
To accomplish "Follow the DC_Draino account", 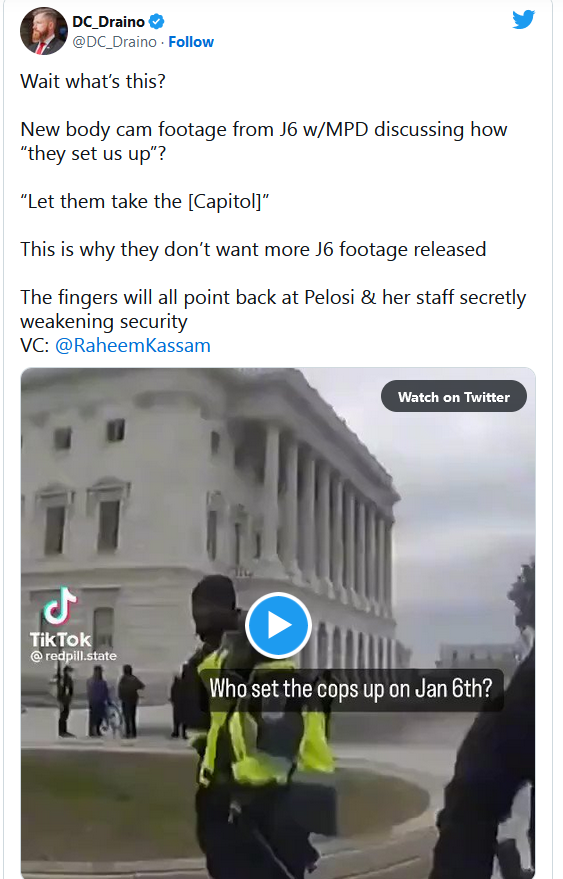I will coord(191,42).
